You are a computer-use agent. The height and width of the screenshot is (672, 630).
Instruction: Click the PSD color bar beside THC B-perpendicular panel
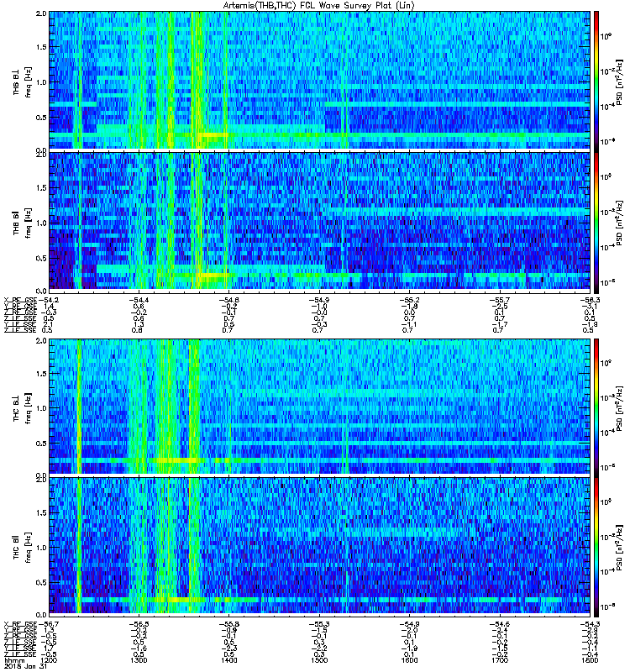click(x=596, y=407)
